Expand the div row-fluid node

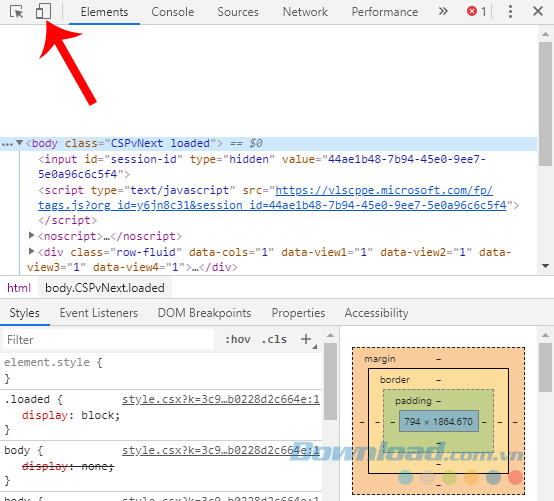31,251
